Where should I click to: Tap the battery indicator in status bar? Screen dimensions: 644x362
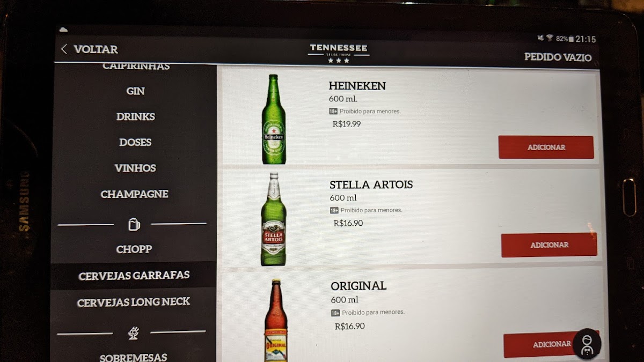pyautogui.click(x=571, y=39)
